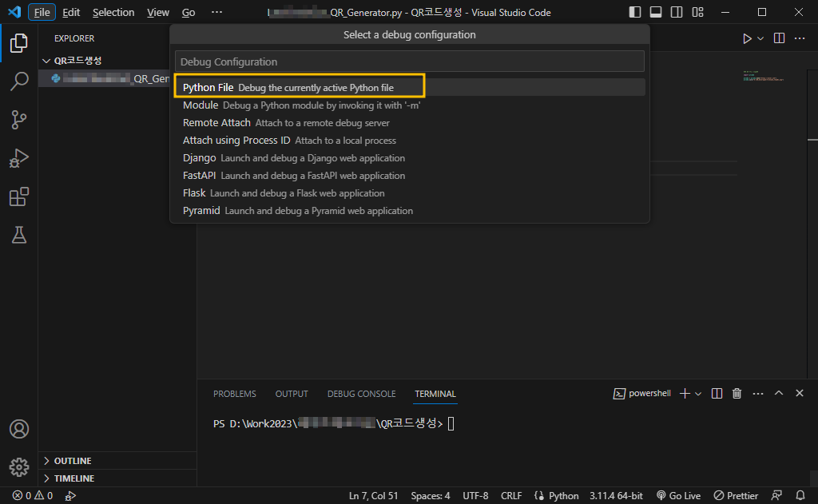Open the Source Control view

19,120
